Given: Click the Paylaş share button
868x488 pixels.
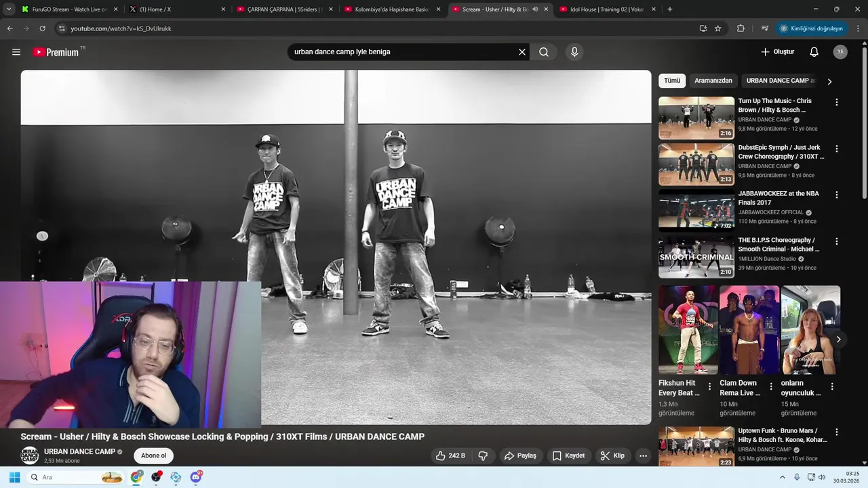Looking at the screenshot, I should [x=521, y=456].
